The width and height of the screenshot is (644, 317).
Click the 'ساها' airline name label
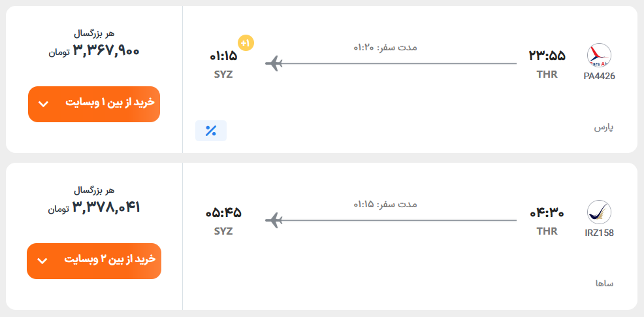(x=604, y=283)
